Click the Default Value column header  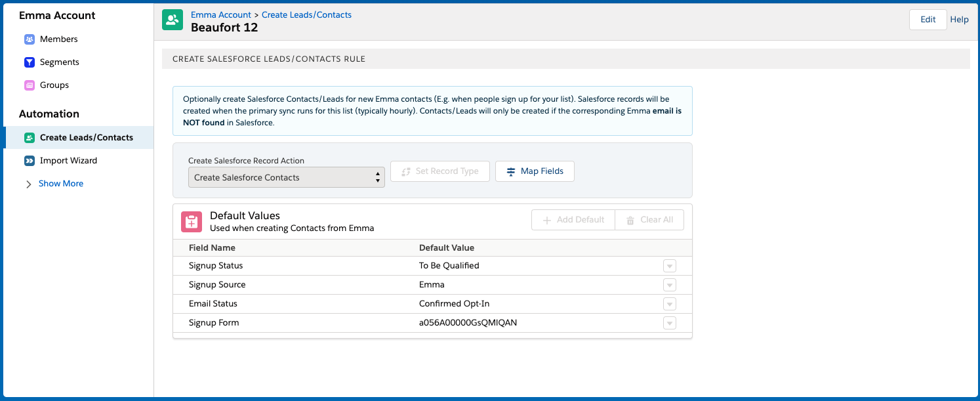[447, 248]
